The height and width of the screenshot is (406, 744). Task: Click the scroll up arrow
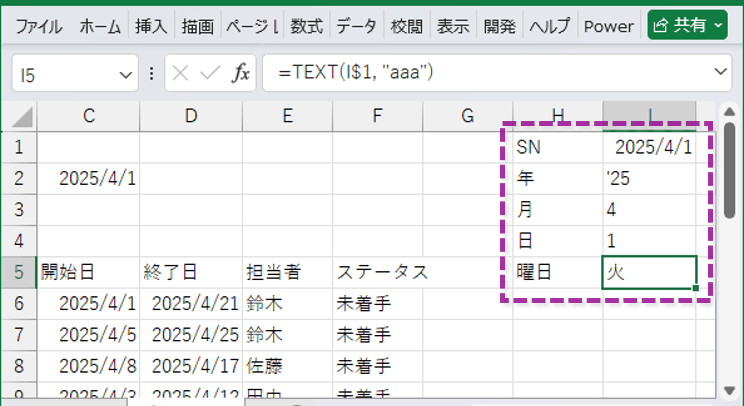point(730,112)
